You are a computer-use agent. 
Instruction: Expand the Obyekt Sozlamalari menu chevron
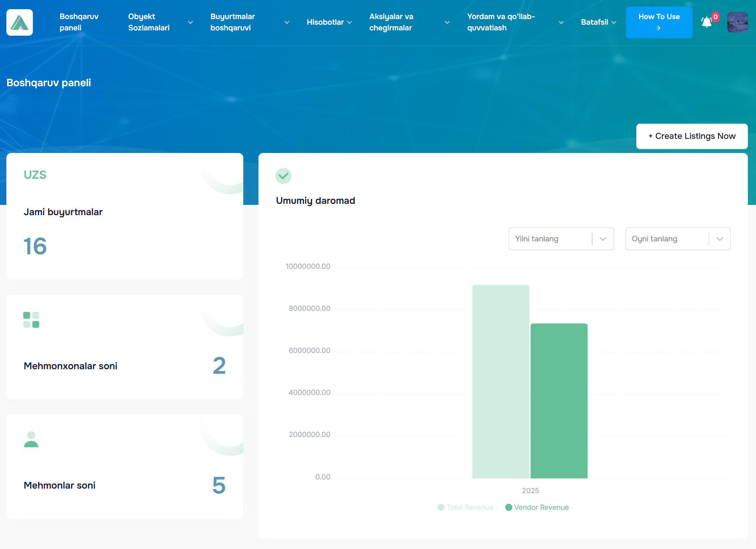click(x=190, y=22)
